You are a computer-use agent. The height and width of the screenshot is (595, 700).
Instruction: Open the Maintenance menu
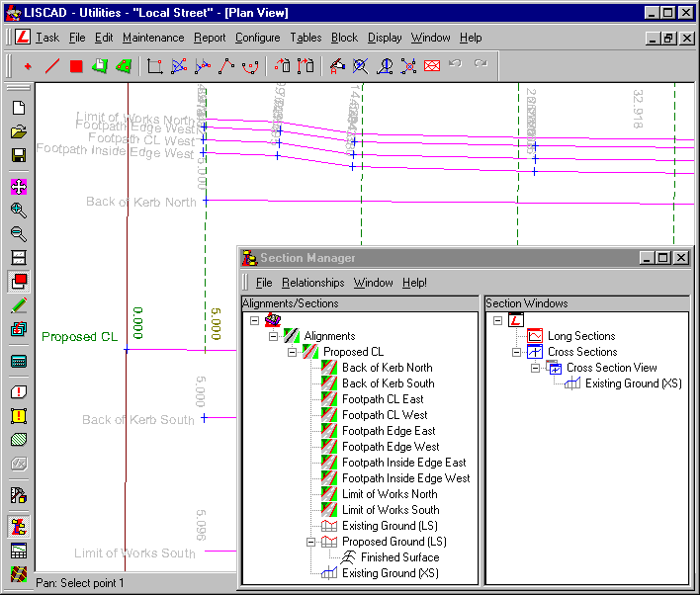point(153,38)
